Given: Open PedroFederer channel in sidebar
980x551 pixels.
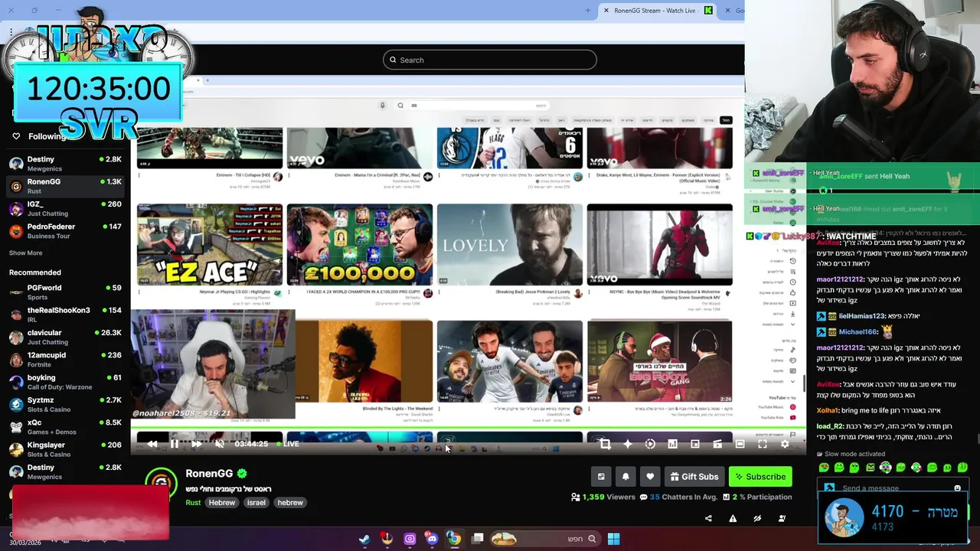Looking at the screenshot, I should (x=65, y=231).
